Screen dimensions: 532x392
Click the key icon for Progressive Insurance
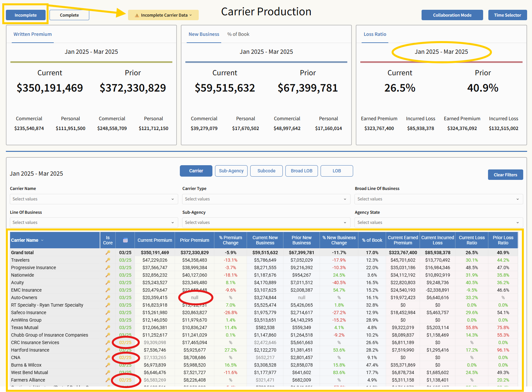pyautogui.click(x=108, y=268)
